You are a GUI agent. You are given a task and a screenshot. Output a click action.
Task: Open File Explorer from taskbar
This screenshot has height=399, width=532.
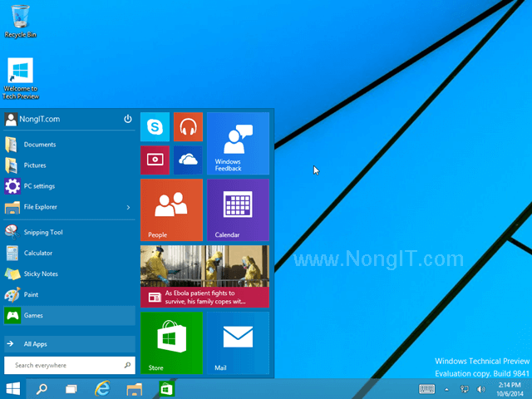pyautogui.click(x=135, y=389)
